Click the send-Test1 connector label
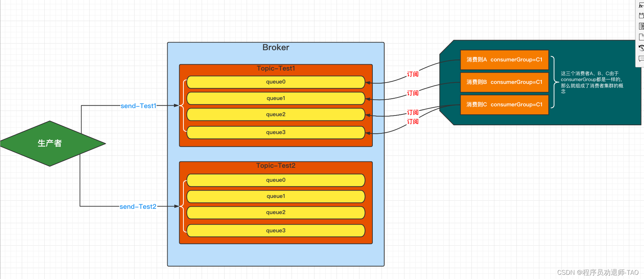 click(x=138, y=106)
